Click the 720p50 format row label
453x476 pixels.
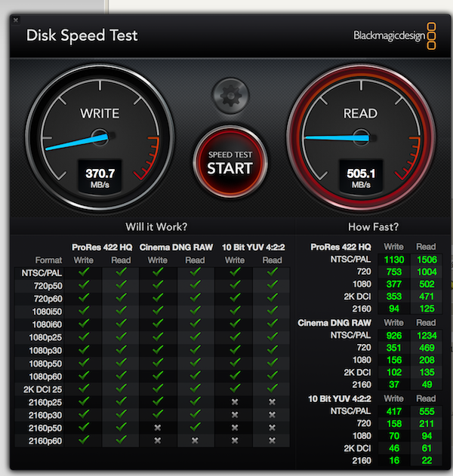48,286
